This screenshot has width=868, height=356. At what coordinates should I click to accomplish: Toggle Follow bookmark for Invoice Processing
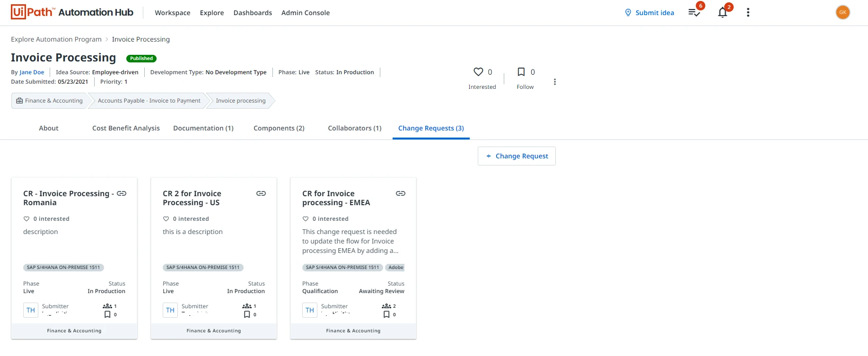coord(521,72)
